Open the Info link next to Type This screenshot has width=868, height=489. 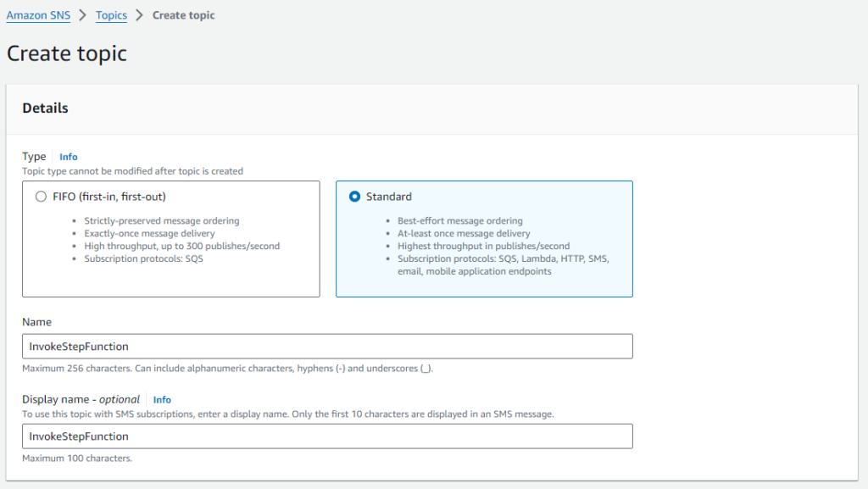(69, 157)
